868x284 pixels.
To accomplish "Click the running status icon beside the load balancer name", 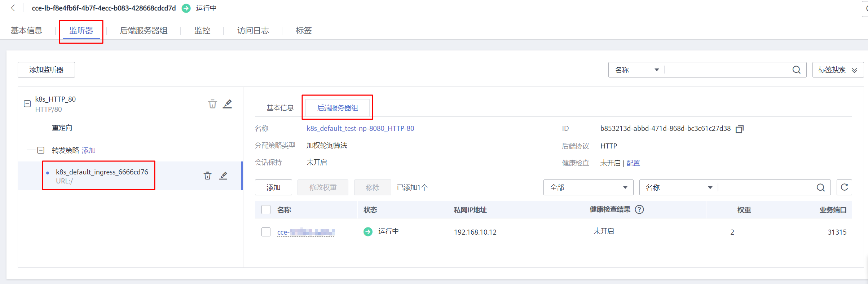I will [186, 8].
